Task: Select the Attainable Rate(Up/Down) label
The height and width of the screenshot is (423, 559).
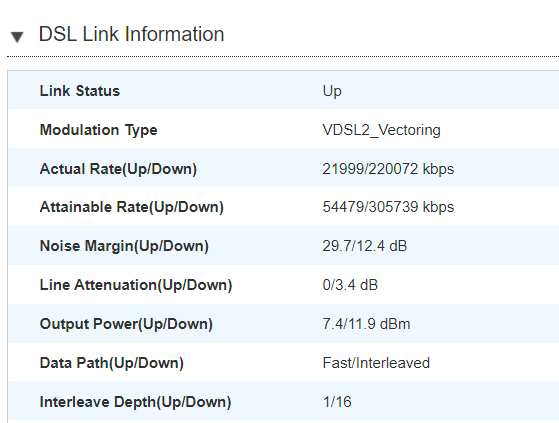Action: pyautogui.click(x=132, y=207)
